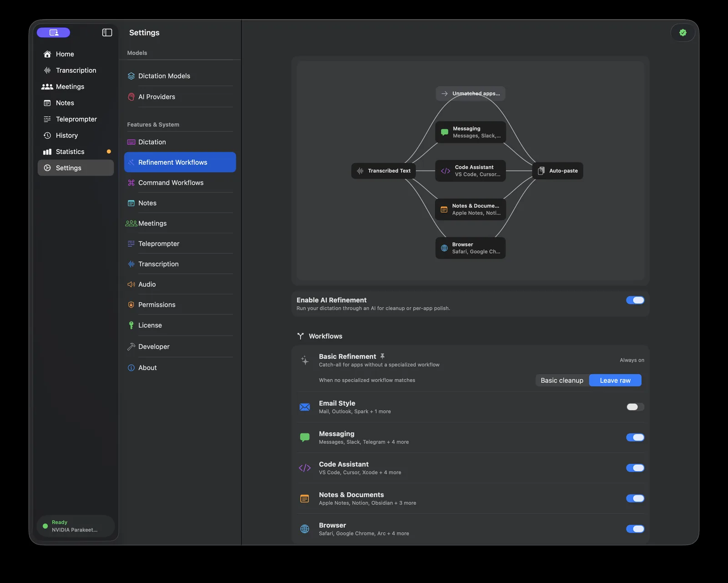Open License settings section
The height and width of the screenshot is (583, 728).
coord(180,325)
